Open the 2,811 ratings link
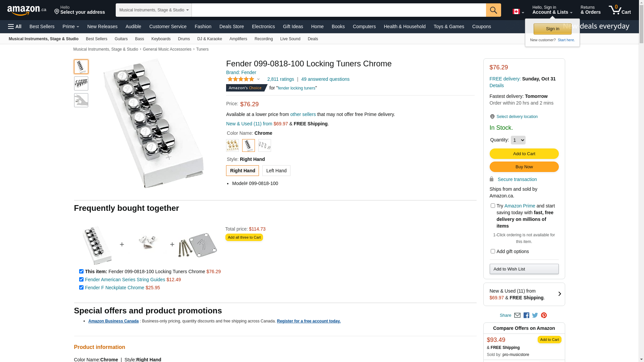 click(x=280, y=79)
